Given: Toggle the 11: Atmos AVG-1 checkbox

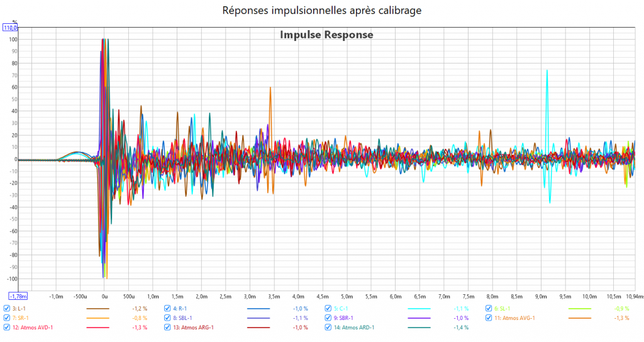Looking at the screenshot, I should coord(489,318).
